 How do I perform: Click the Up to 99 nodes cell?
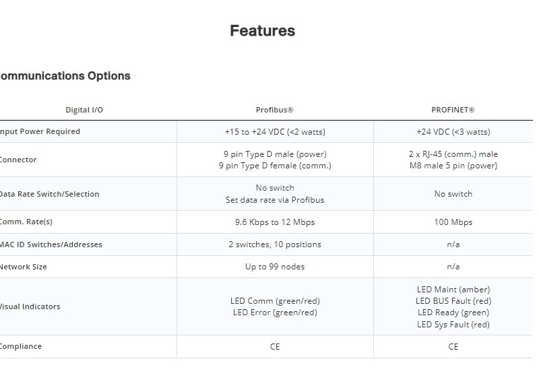pos(275,267)
